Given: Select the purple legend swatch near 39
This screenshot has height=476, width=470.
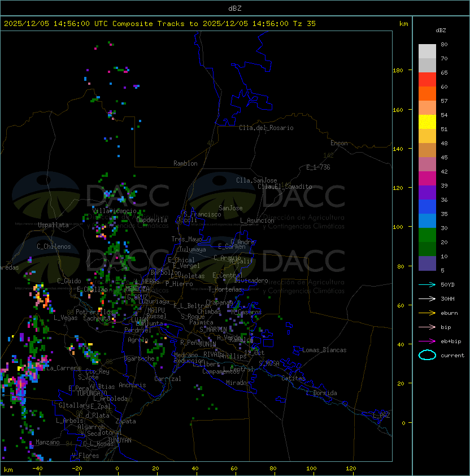Looking at the screenshot, I should click(427, 192).
